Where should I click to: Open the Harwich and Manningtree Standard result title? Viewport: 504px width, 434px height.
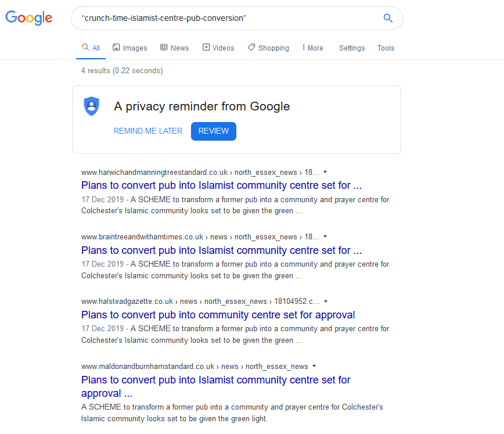[221, 186]
